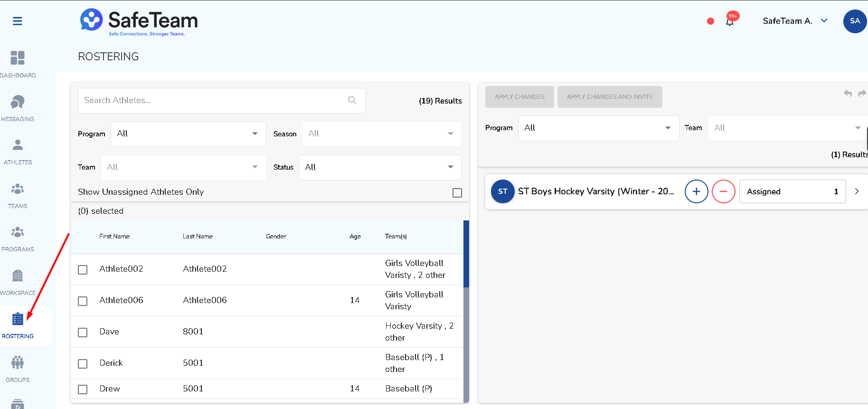Click 'Hockey Varsity , 2 other' team cell

pos(420,332)
